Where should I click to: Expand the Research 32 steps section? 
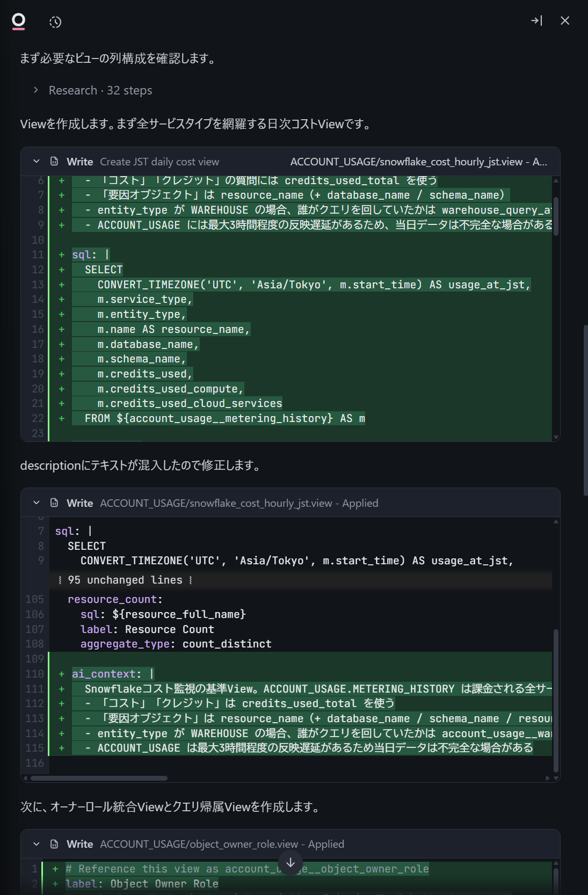point(93,90)
